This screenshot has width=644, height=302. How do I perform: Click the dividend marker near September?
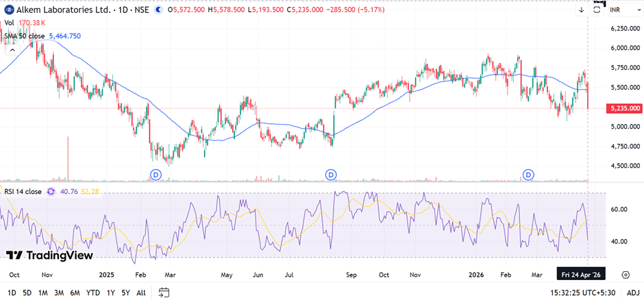[x=331, y=175]
